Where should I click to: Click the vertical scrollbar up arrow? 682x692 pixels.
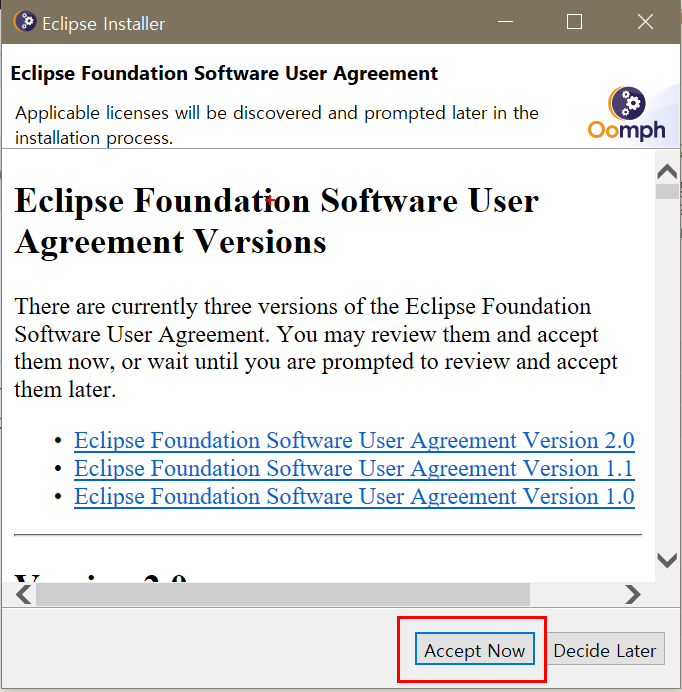[x=667, y=171]
